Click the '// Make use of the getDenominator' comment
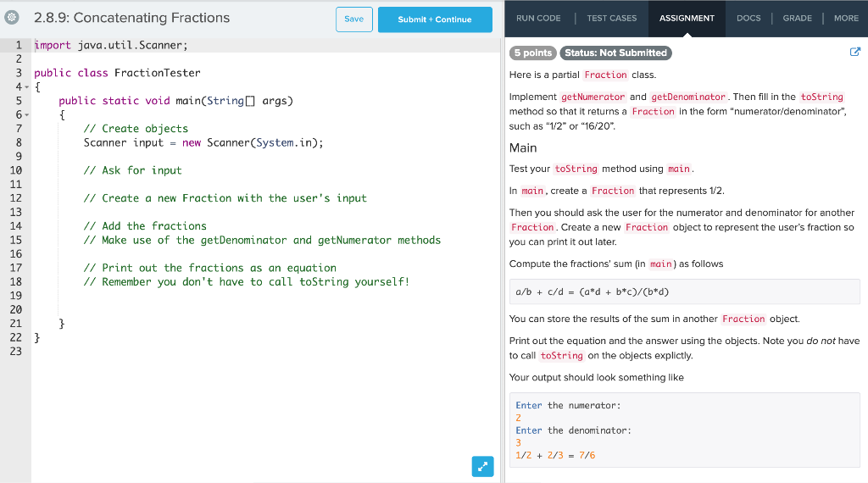868x483 pixels. (x=262, y=240)
